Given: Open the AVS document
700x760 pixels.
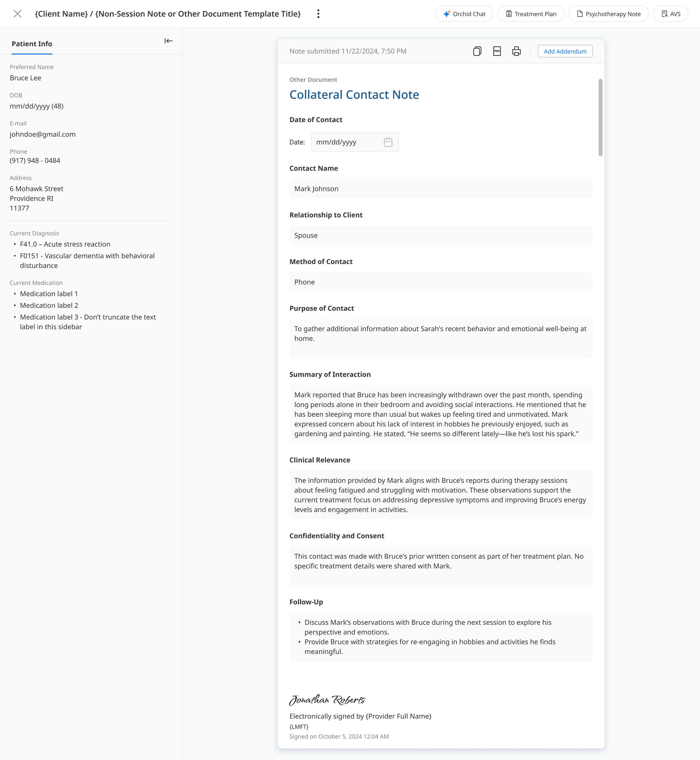Looking at the screenshot, I should [670, 14].
